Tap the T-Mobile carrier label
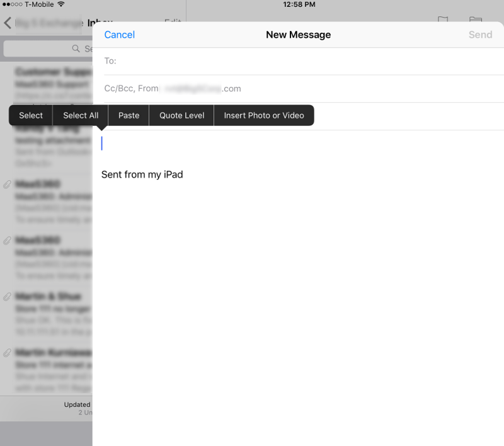The width and height of the screenshot is (504, 446). tap(39, 4)
